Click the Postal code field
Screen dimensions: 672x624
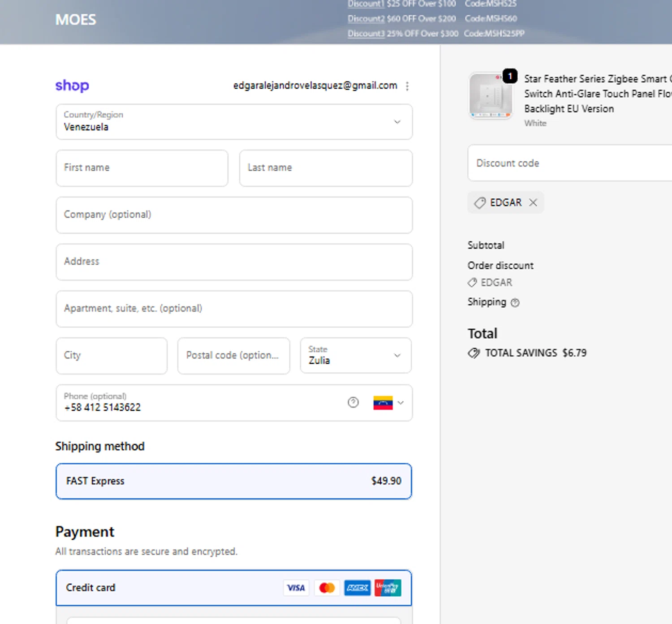[233, 356]
